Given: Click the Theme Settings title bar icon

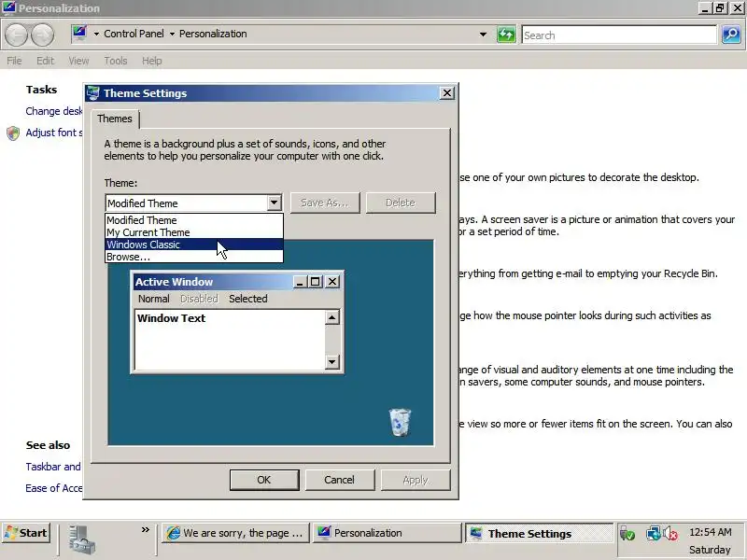Looking at the screenshot, I should click(x=93, y=92).
